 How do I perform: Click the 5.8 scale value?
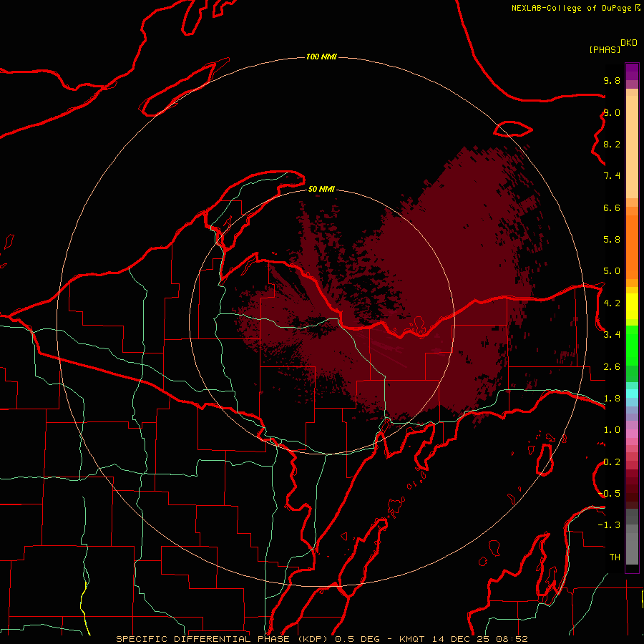tap(612, 240)
